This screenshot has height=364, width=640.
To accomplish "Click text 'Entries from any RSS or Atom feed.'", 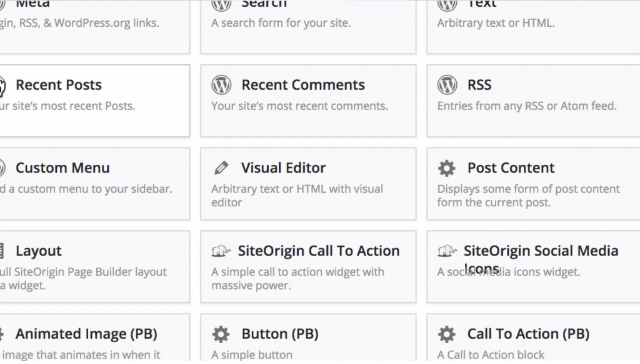I will click(527, 106).
